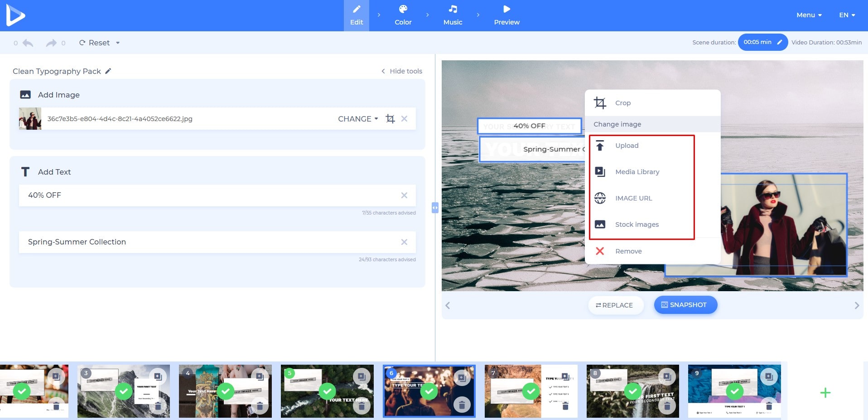
Task: Add a new scene with the plus icon
Action: [825, 392]
